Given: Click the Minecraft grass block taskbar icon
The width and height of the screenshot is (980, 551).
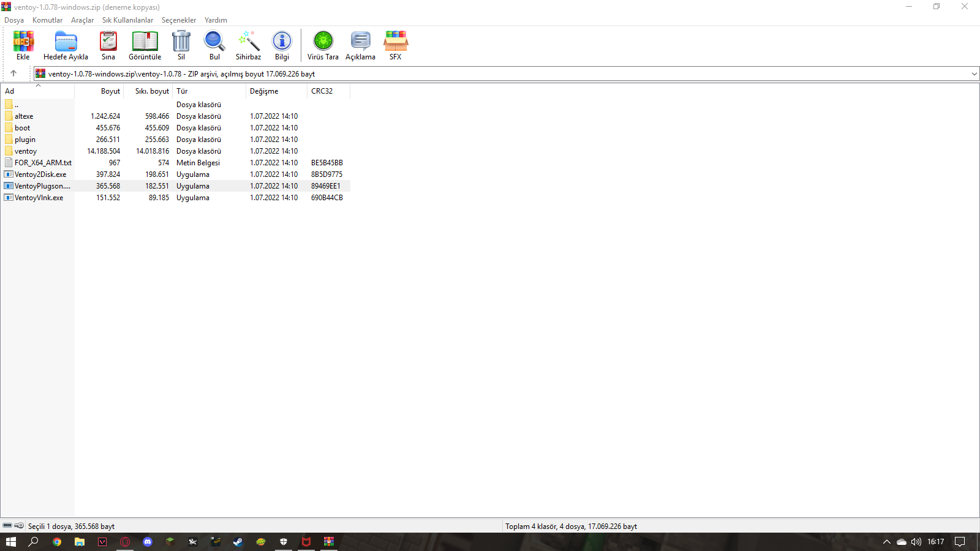Looking at the screenshot, I should (170, 542).
